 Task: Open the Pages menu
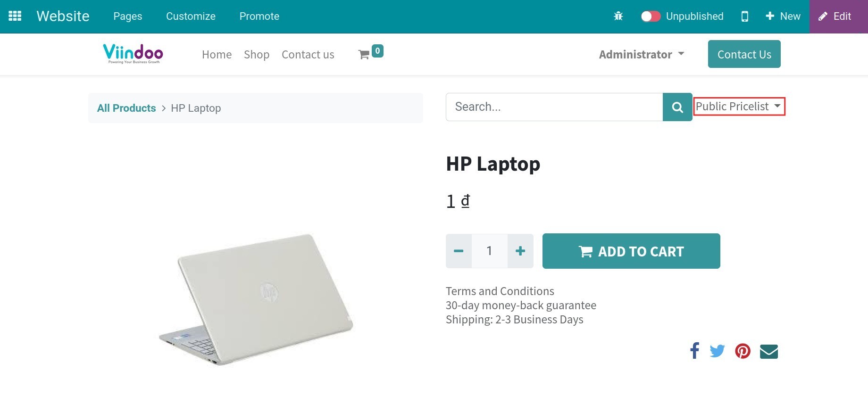click(127, 16)
